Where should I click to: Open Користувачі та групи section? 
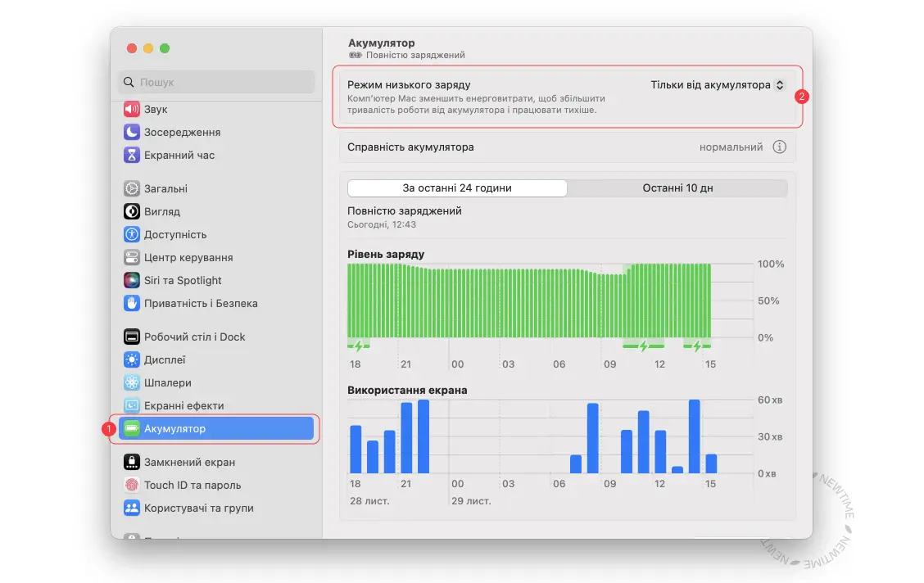tap(216, 508)
